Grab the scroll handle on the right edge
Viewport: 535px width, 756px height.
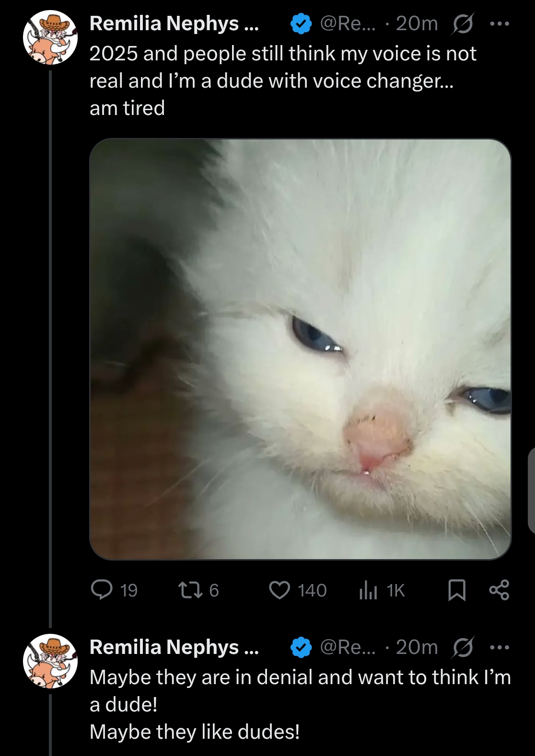[531, 490]
